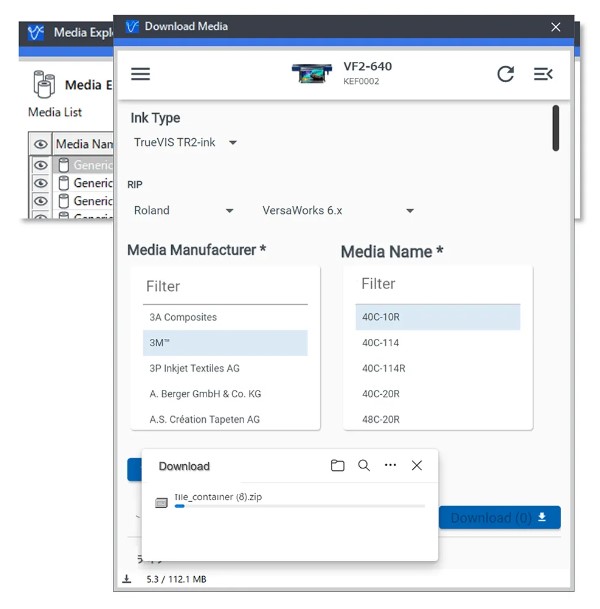Click the file_container (8).zip download entry
This screenshot has width=600, height=609.
(x=290, y=502)
